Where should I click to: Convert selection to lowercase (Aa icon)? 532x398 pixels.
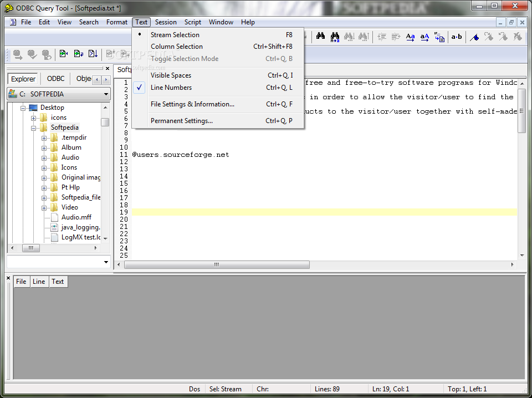pos(410,37)
